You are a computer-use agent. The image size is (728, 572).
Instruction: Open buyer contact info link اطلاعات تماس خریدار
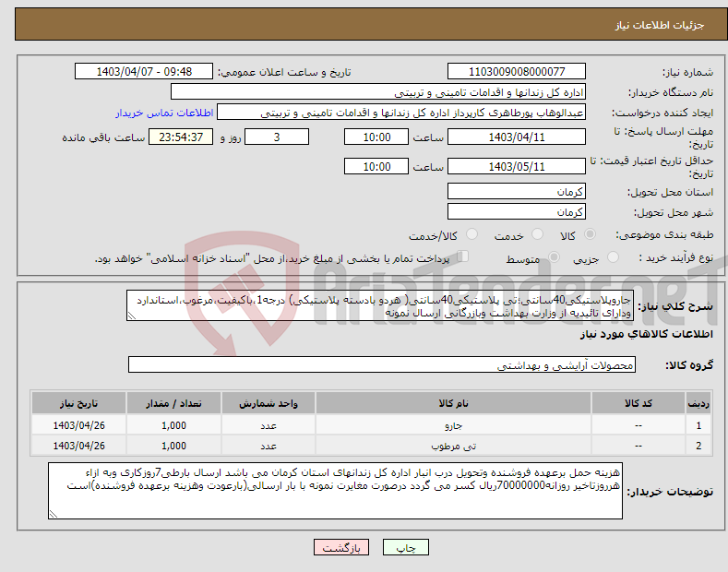click(x=164, y=113)
